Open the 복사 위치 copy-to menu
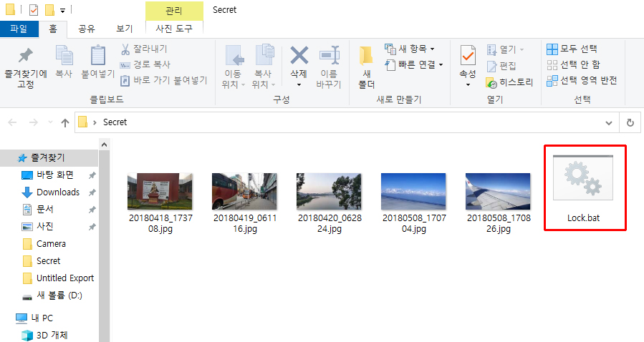644x342 pixels. (264, 67)
